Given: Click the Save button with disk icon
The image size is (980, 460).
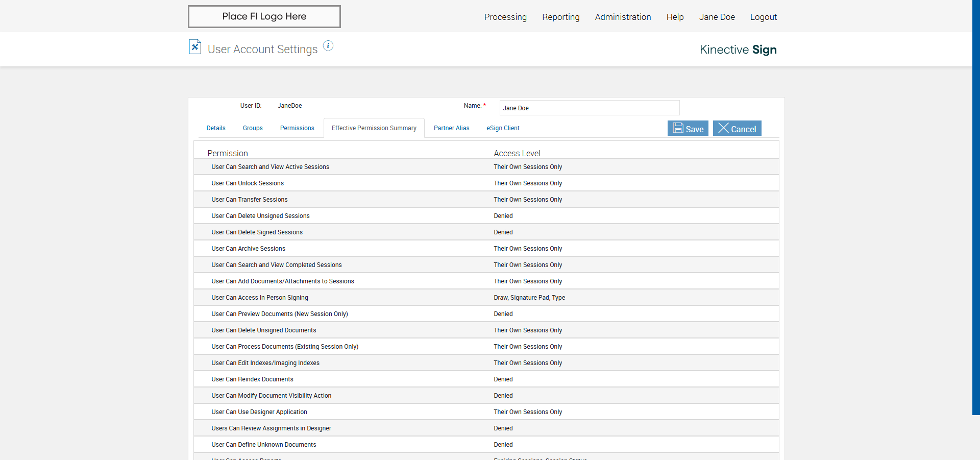Looking at the screenshot, I should tap(688, 128).
